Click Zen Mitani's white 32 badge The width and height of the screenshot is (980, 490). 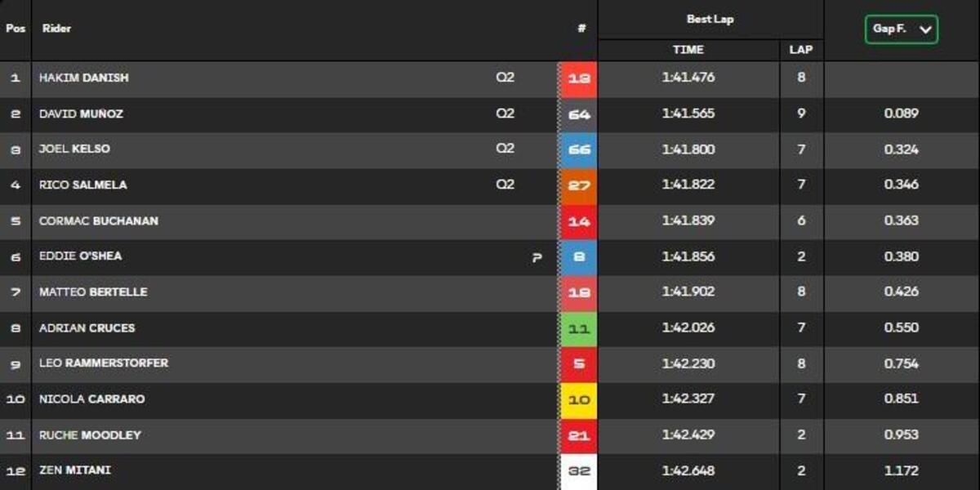pyautogui.click(x=578, y=471)
